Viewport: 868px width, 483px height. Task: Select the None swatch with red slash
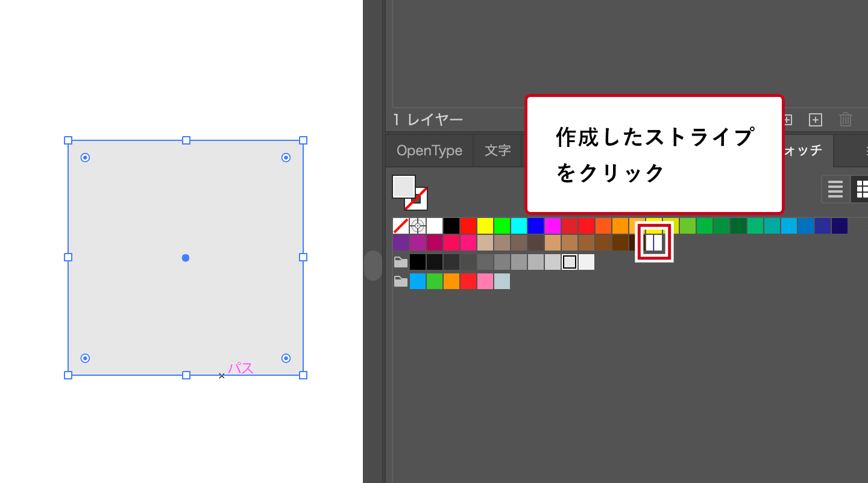(401, 226)
